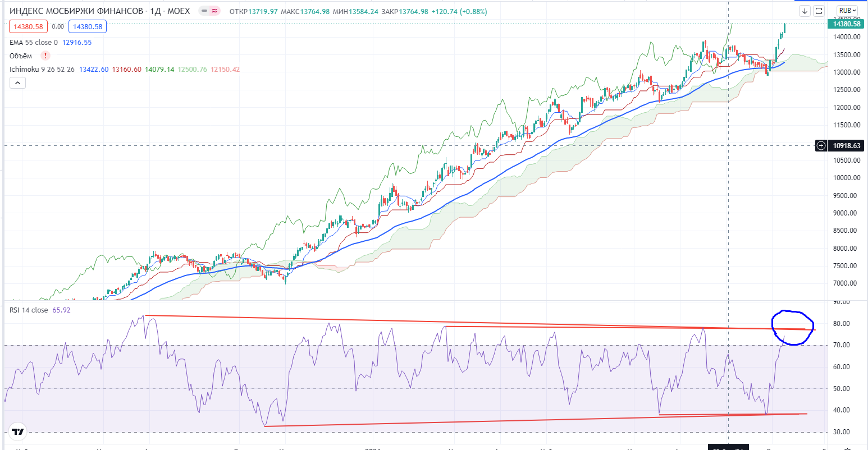Select the EMA 55 close indicator label
The width and height of the screenshot is (868, 450).
(33, 43)
